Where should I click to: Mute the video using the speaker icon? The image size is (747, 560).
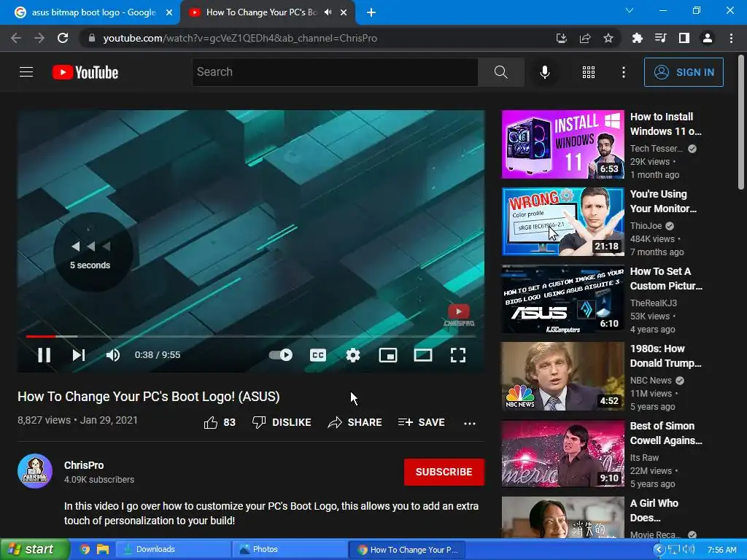(x=113, y=355)
